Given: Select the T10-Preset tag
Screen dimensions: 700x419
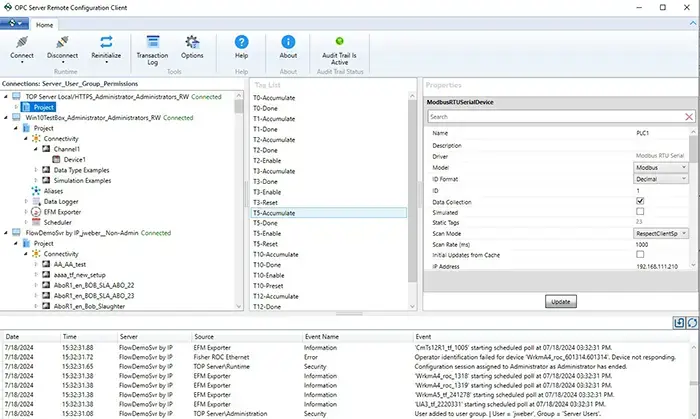Looking at the screenshot, I should pos(268,286).
